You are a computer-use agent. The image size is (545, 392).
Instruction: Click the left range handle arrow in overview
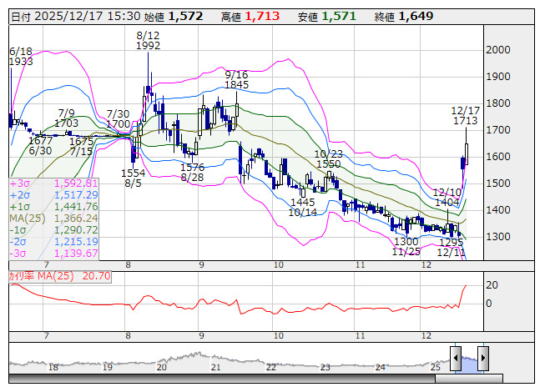[x=456, y=359]
